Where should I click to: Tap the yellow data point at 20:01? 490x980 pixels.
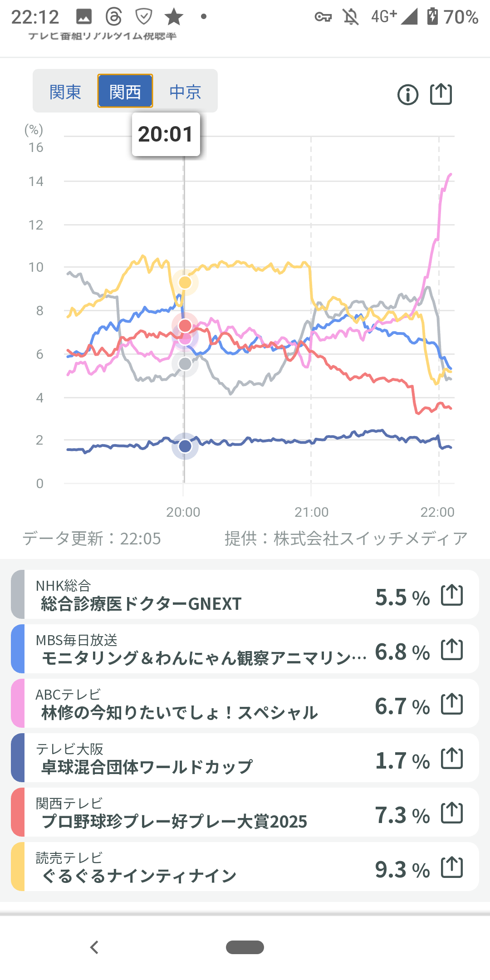tap(185, 282)
